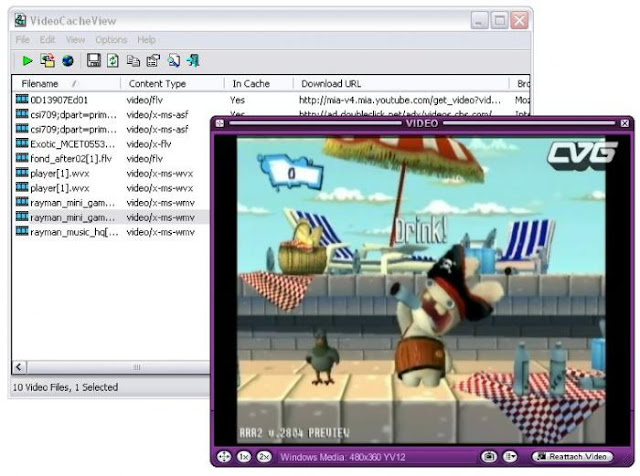Click the film icon of the 0D13907Ed01 row
The height and width of the screenshot is (476, 640).
point(22,99)
